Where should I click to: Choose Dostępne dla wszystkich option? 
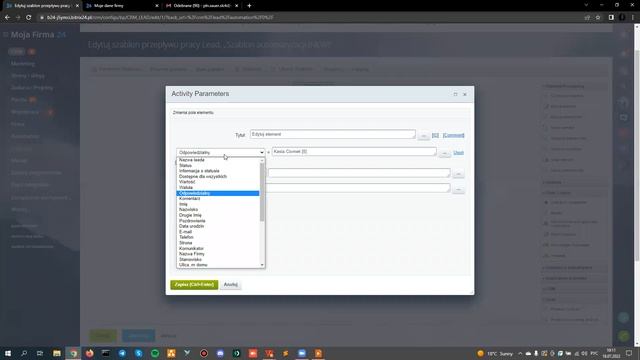coord(218,177)
